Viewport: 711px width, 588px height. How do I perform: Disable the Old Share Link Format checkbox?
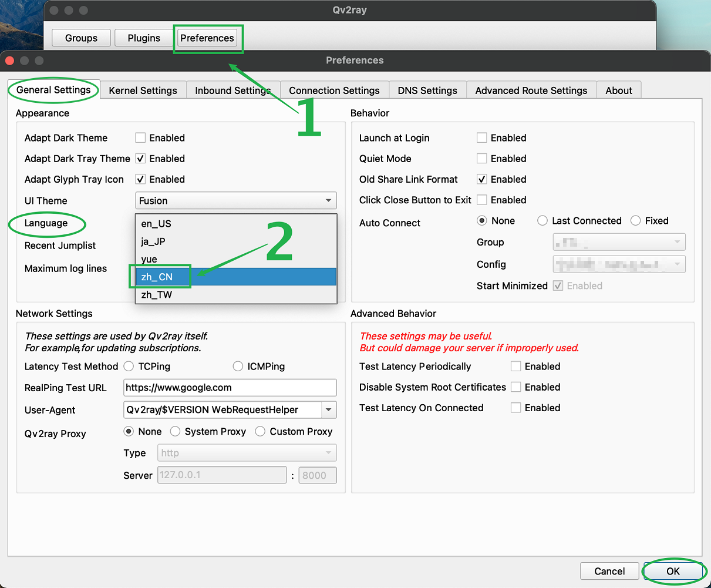click(x=482, y=179)
